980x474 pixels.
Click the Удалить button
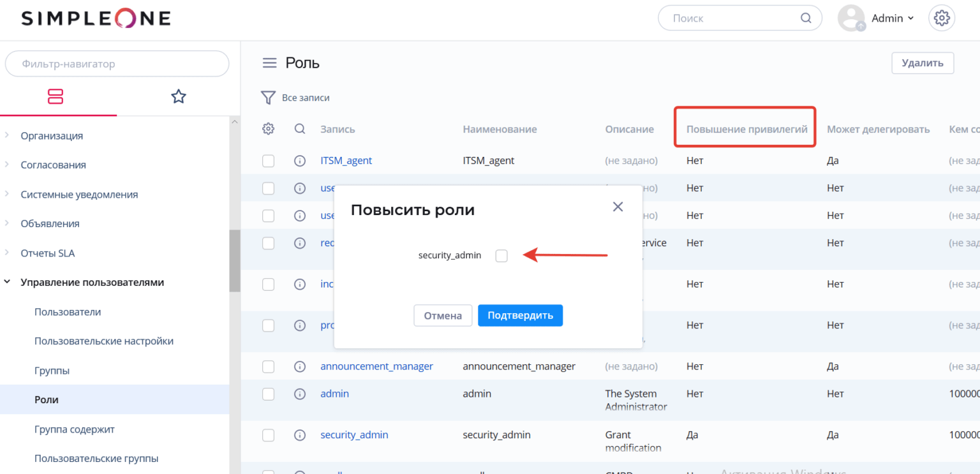(x=922, y=63)
